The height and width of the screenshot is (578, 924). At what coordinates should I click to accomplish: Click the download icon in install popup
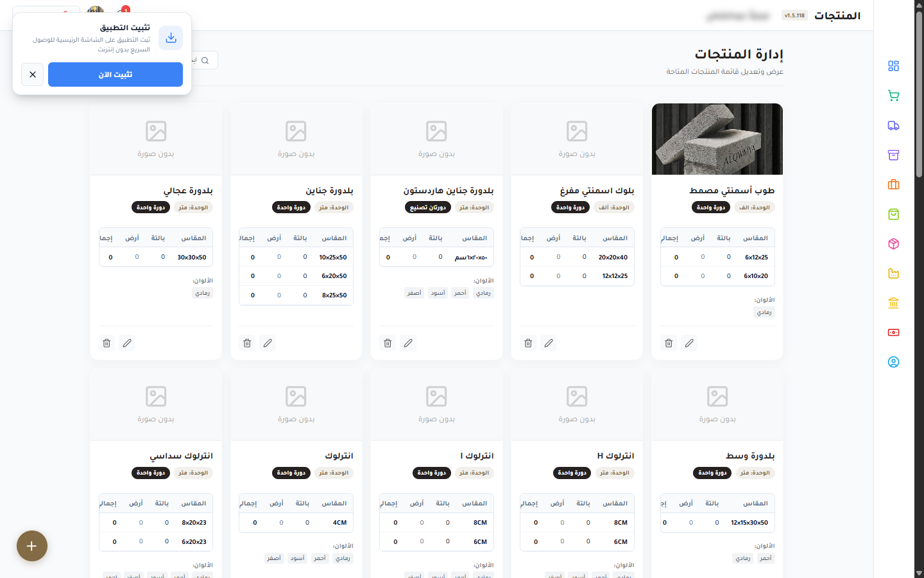click(x=171, y=38)
